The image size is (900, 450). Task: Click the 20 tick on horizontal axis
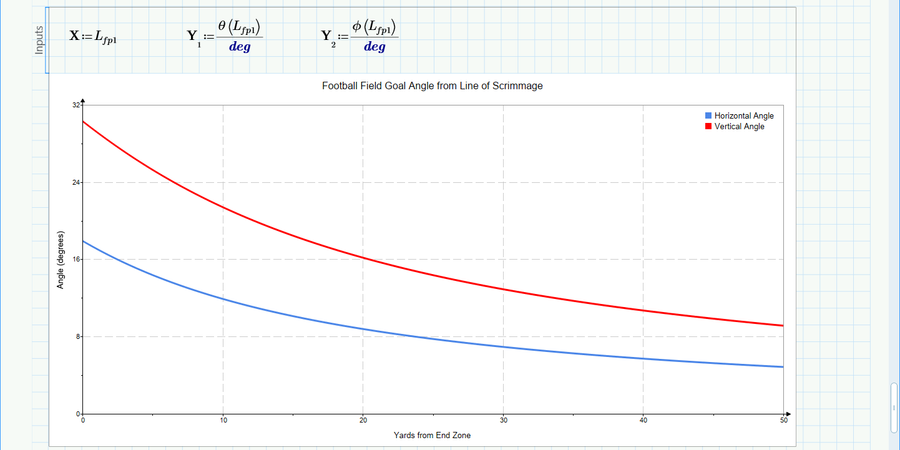click(363, 420)
